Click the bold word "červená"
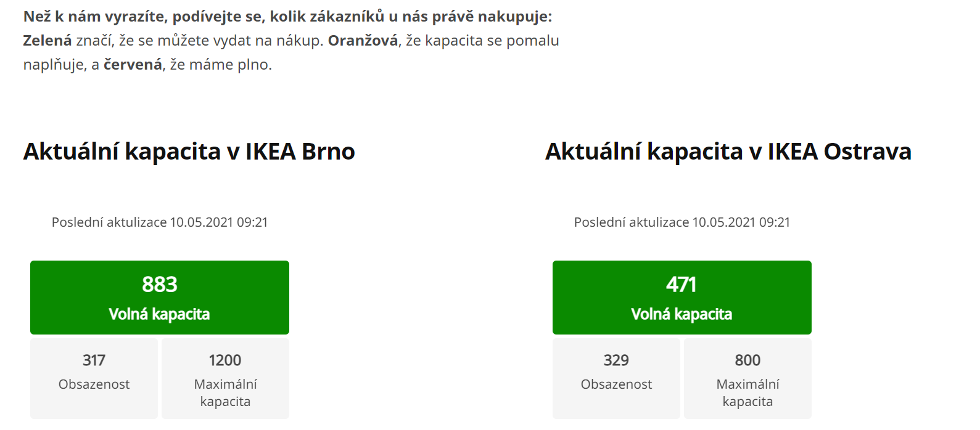Image resolution: width=980 pixels, height=430 pixels. [133, 65]
